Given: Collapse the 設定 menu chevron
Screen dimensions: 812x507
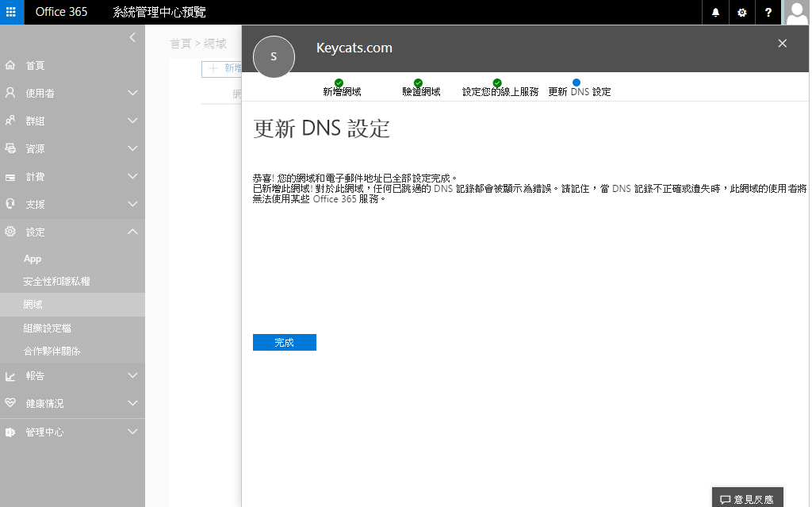Looking at the screenshot, I should [x=132, y=231].
